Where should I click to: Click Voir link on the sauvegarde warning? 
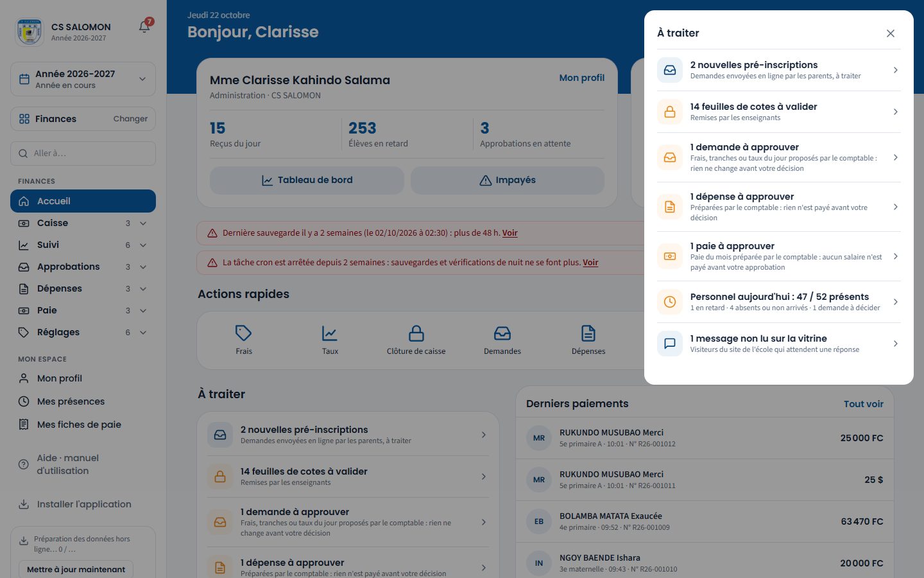510,233
